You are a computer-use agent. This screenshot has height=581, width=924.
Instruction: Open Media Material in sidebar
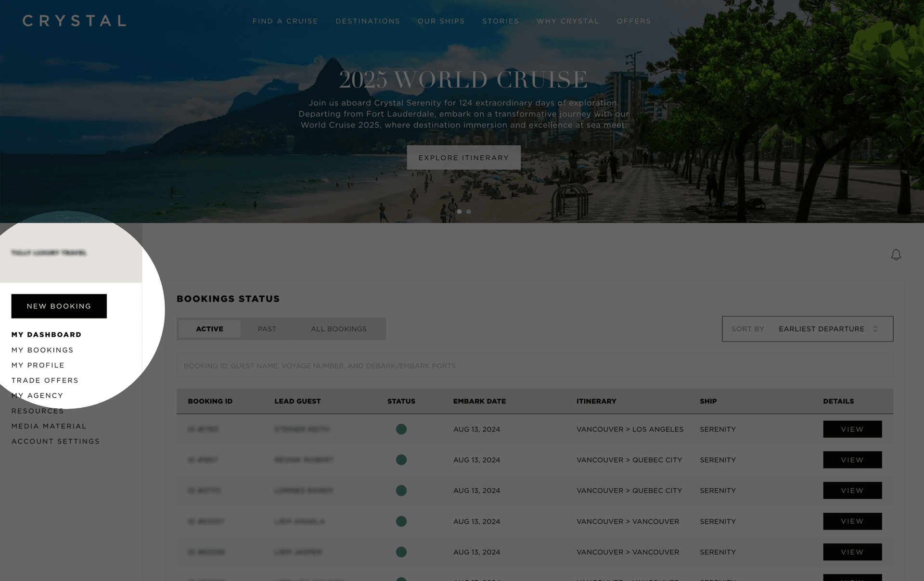point(49,426)
